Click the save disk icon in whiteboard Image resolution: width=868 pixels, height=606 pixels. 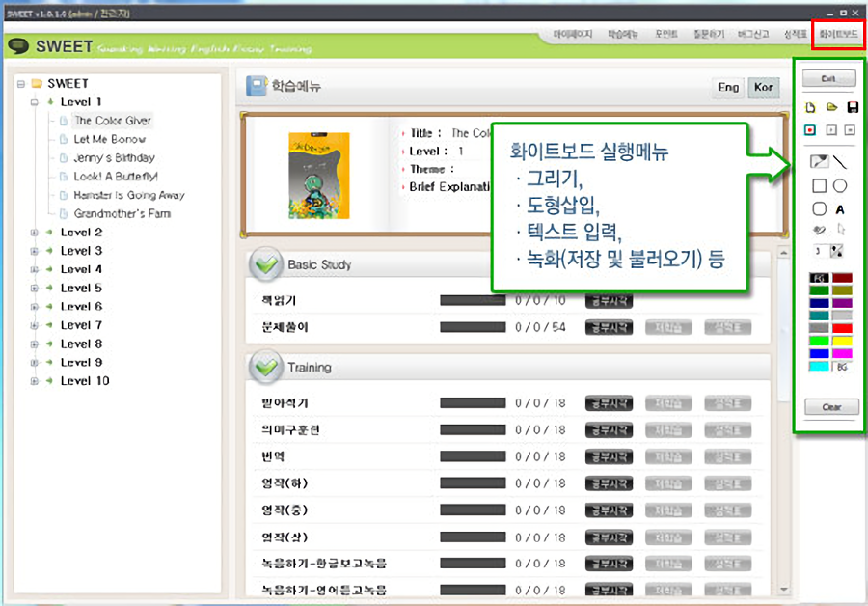(852, 107)
